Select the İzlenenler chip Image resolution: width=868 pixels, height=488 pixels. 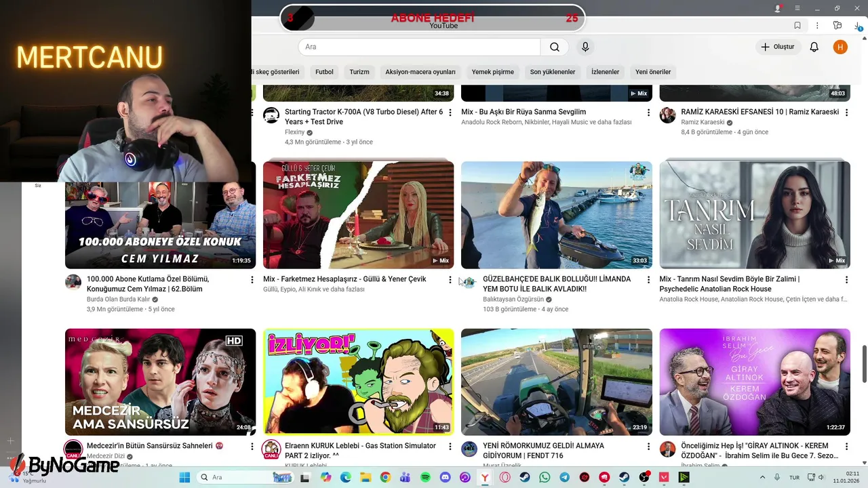coord(605,72)
